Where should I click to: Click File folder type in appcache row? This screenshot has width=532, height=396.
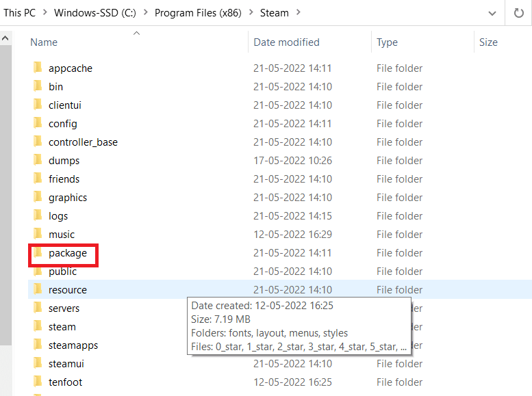[399, 68]
